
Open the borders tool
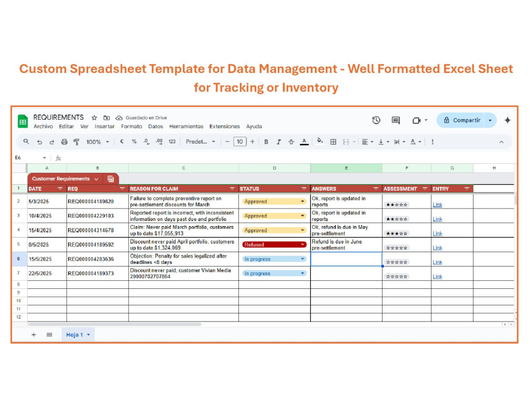[x=333, y=142]
